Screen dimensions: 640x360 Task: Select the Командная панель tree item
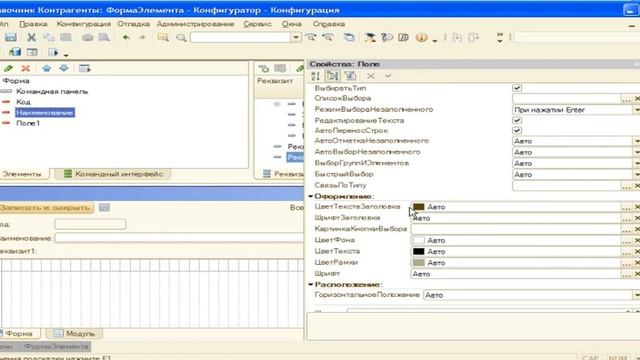(52, 91)
